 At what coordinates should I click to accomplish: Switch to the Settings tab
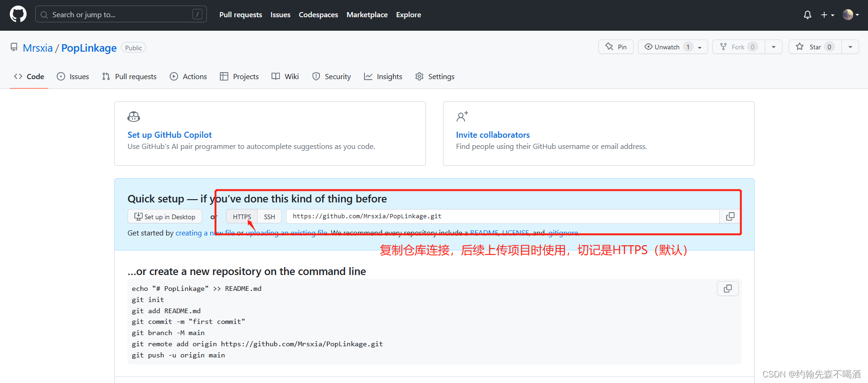435,76
